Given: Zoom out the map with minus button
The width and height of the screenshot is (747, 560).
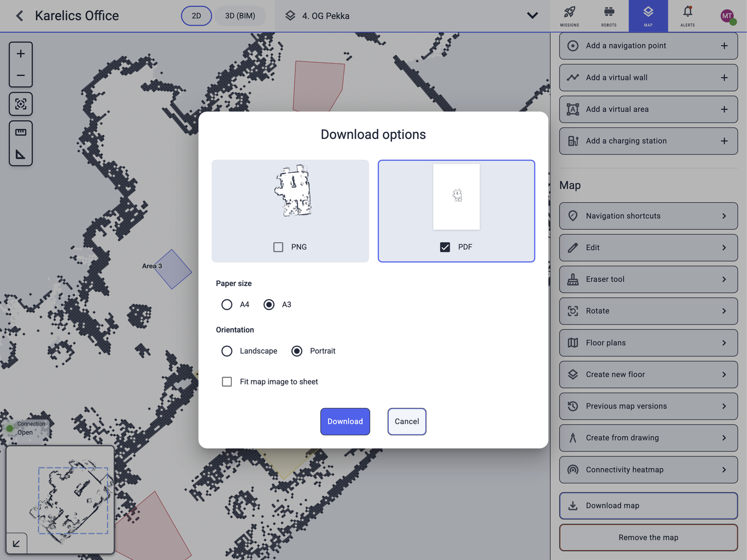Looking at the screenshot, I should [21, 75].
